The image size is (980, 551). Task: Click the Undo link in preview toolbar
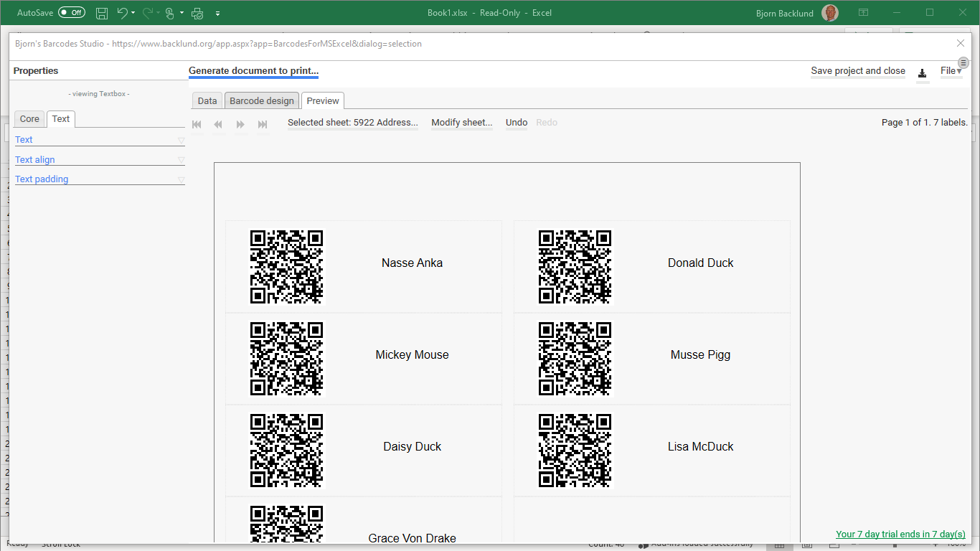[x=517, y=123]
